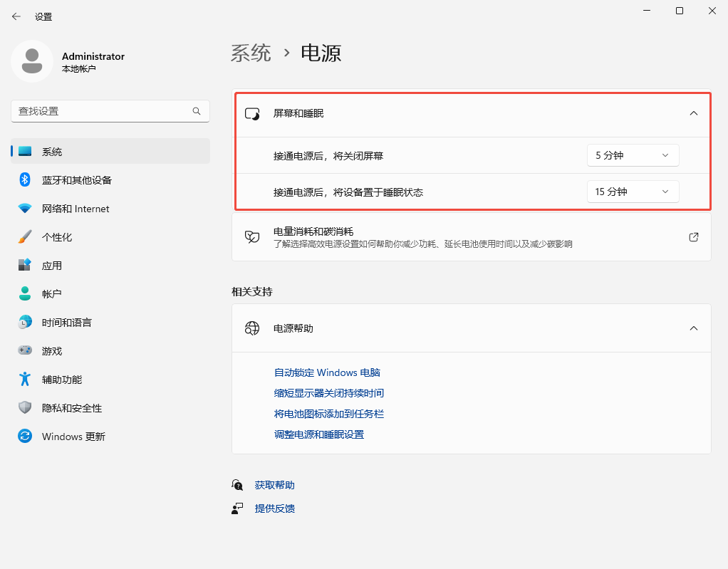Open Windows 更新 settings
This screenshot has width=728, height=569.
[x=110, y=436]
